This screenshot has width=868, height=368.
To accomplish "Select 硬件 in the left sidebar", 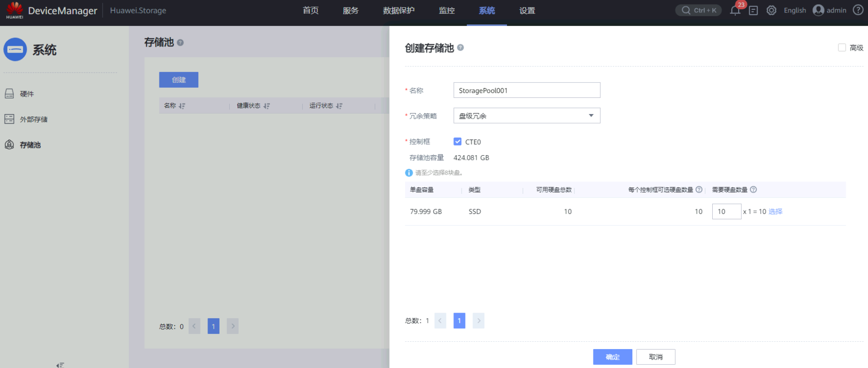I will point(27,94).
